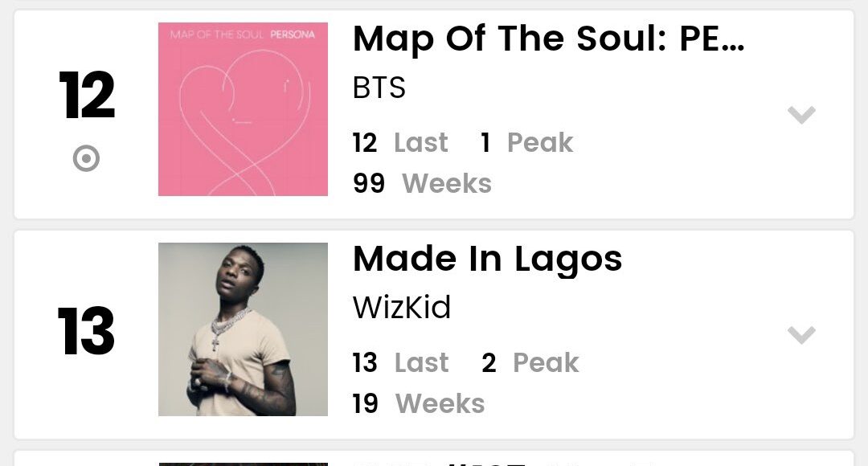Expand the Map Of The Soul chart entry
The width and height of the screenshot is (868, 466).
coord(801,115)
